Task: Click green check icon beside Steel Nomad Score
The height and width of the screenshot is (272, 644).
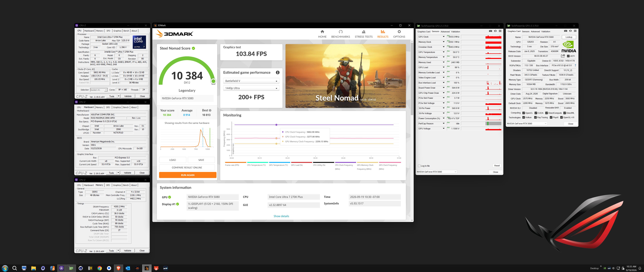Action: point(193,48)
